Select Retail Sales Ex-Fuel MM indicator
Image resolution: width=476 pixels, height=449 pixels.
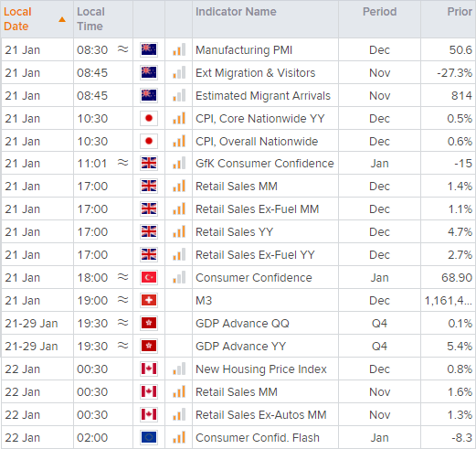pyautogui.click(x=258, y=209)
